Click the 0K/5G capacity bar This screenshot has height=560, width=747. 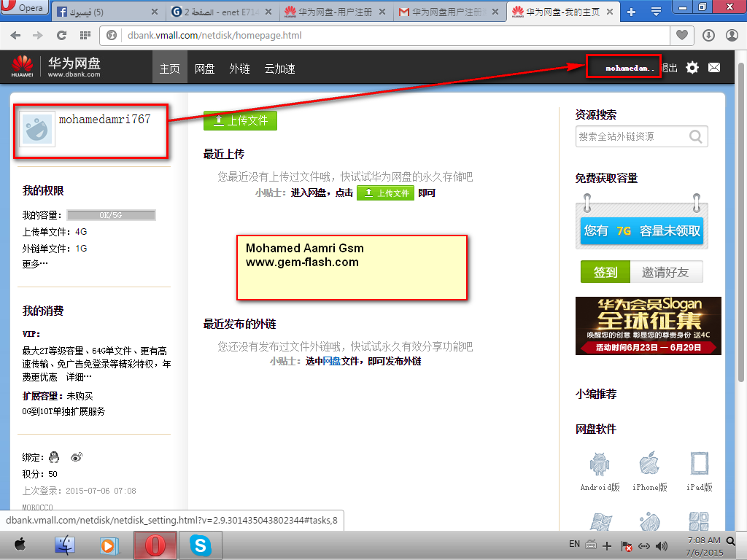point(111,215)
